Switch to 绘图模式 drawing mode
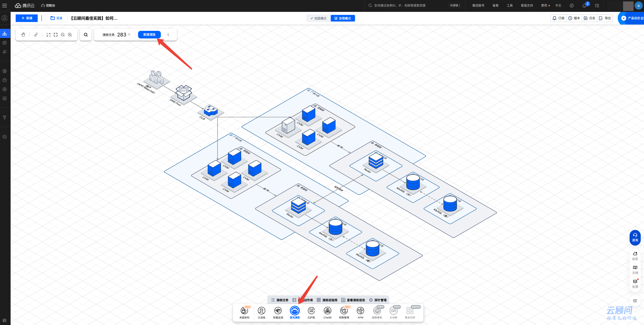The width and height of the screenshot is (644, 325). click(319, 18)
